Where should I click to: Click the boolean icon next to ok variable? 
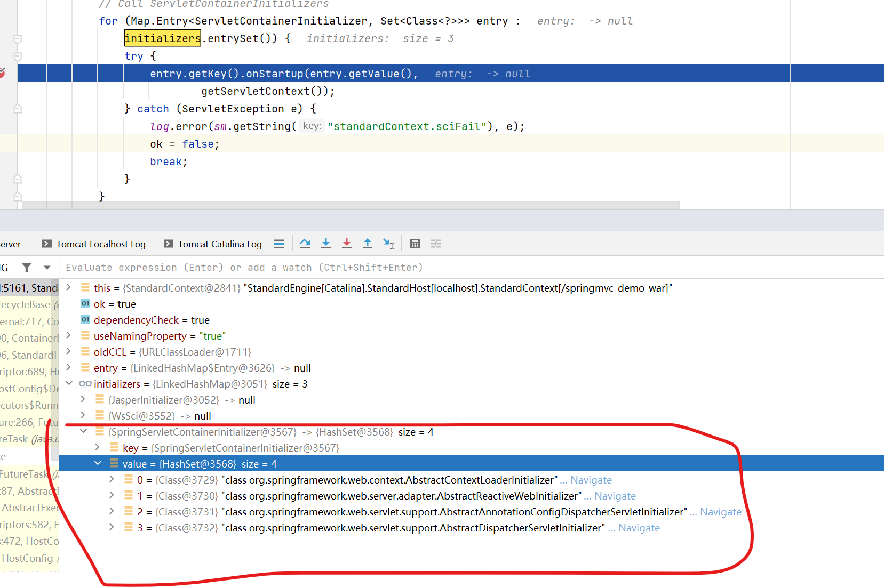85,303
